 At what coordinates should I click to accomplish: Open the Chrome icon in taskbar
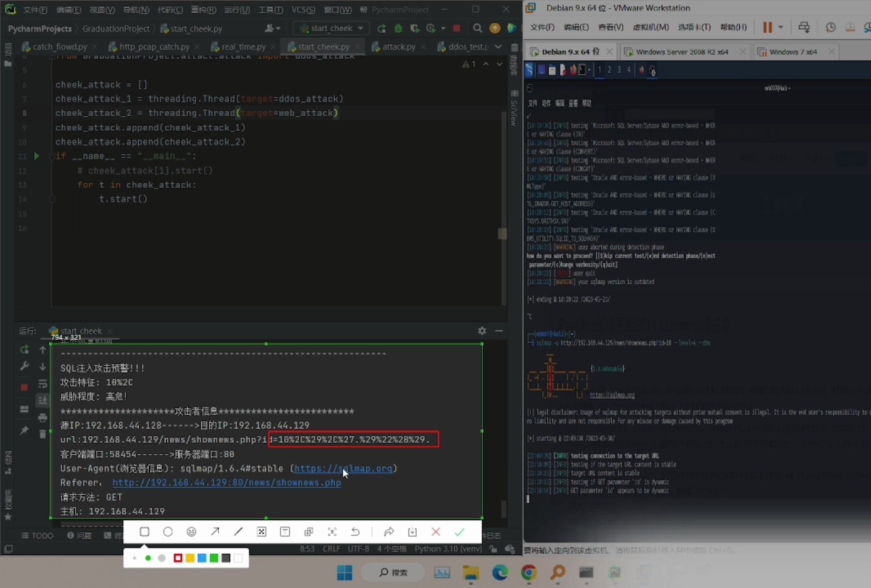[529, 572]
